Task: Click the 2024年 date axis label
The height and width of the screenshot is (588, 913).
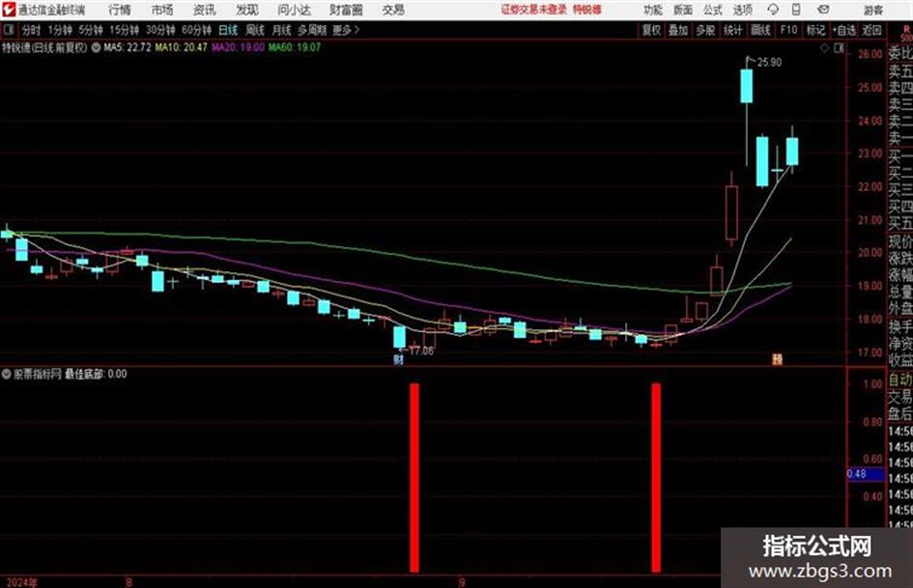Action: (21, 582)
